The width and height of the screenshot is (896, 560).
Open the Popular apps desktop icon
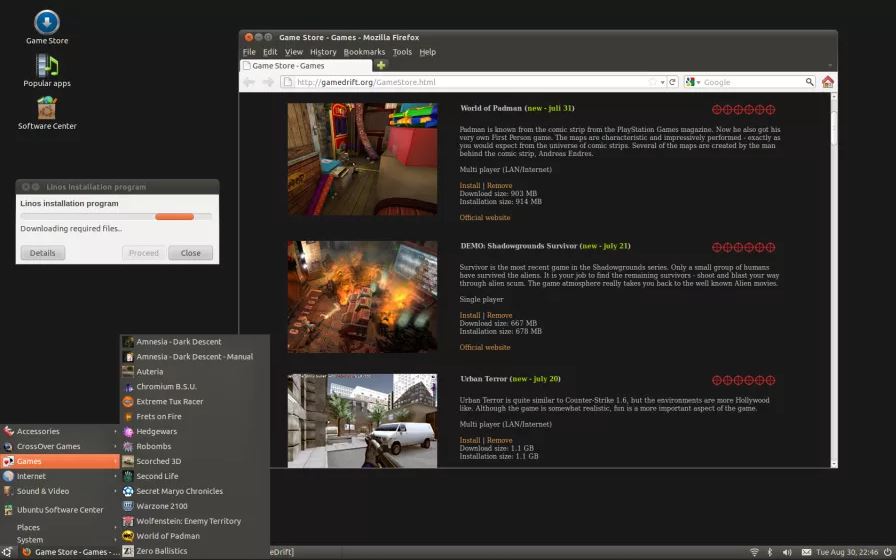click(47, 67)
